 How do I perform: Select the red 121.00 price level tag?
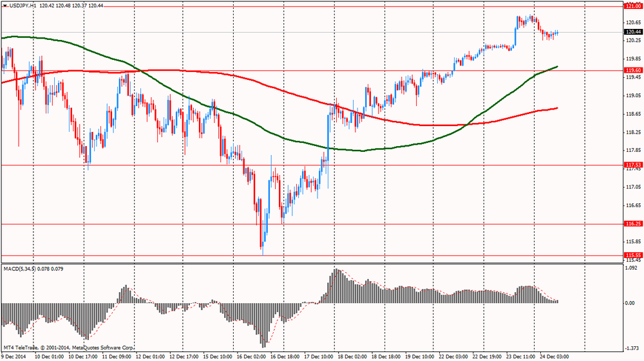pos(633,6)
